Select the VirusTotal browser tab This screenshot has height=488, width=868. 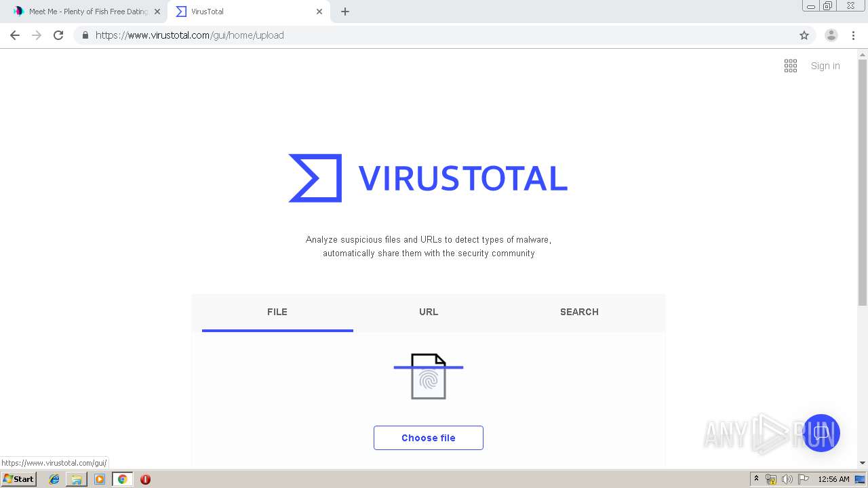tap(249, 12)
